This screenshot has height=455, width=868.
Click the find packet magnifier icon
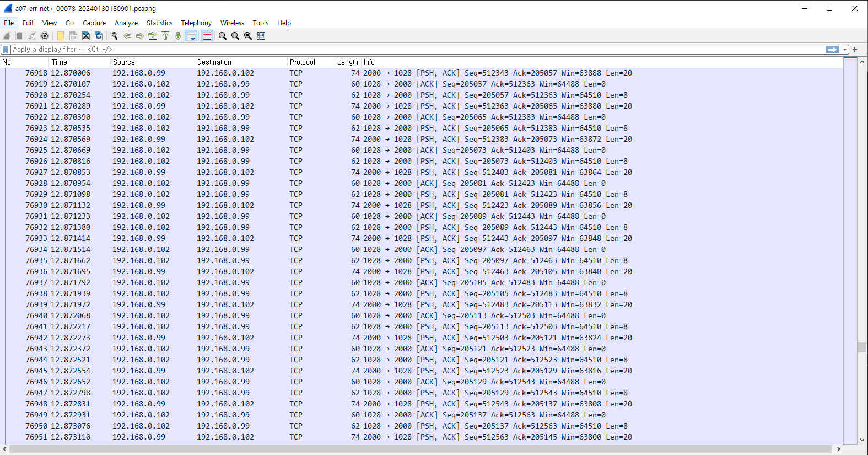tap(115, 36)
